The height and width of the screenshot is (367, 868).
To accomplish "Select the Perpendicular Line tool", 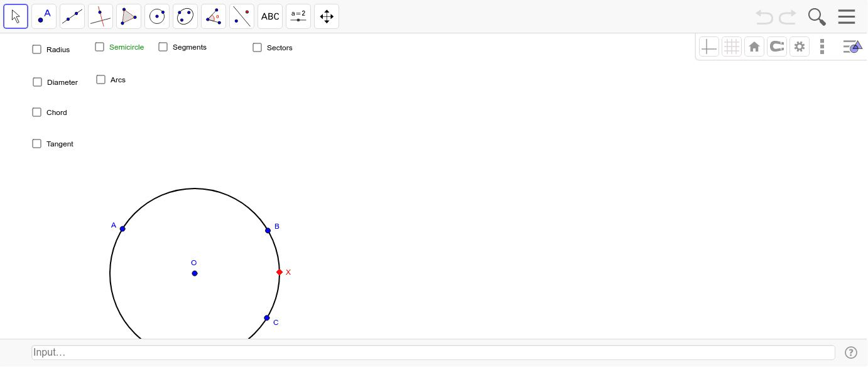I will coord(100,16).
